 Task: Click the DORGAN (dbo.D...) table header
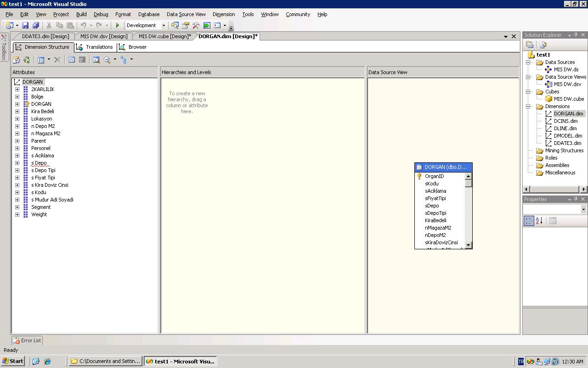coord(443,167)
